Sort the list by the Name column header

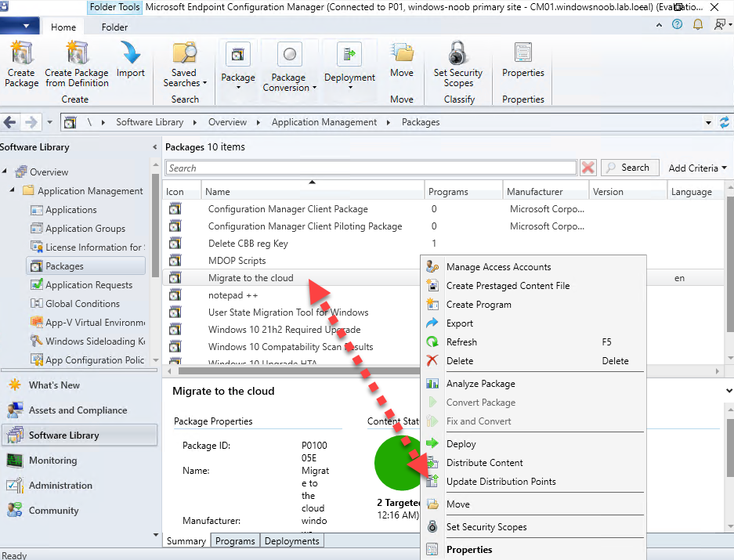tap(313, 192)
